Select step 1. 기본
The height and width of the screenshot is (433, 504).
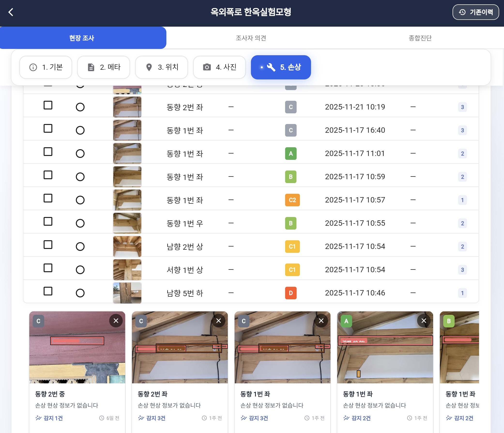(x=46, y=67)
